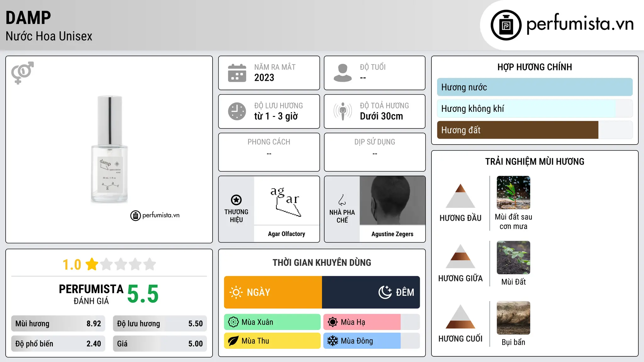Click the Hợp Hương Chính section heading
The image size is (644, 362).
[535, 67]
